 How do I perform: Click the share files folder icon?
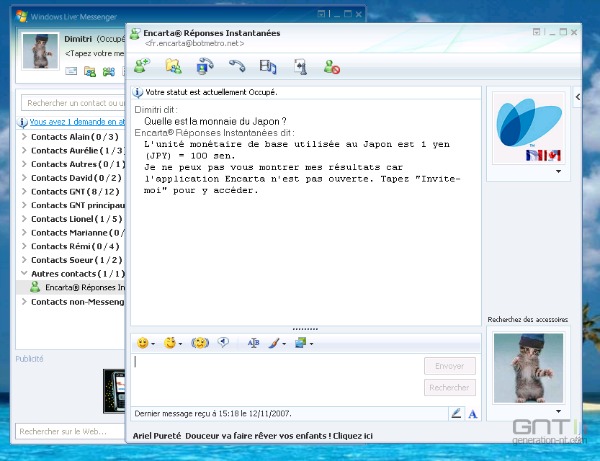pyautogui.click(x=173, y=67)
